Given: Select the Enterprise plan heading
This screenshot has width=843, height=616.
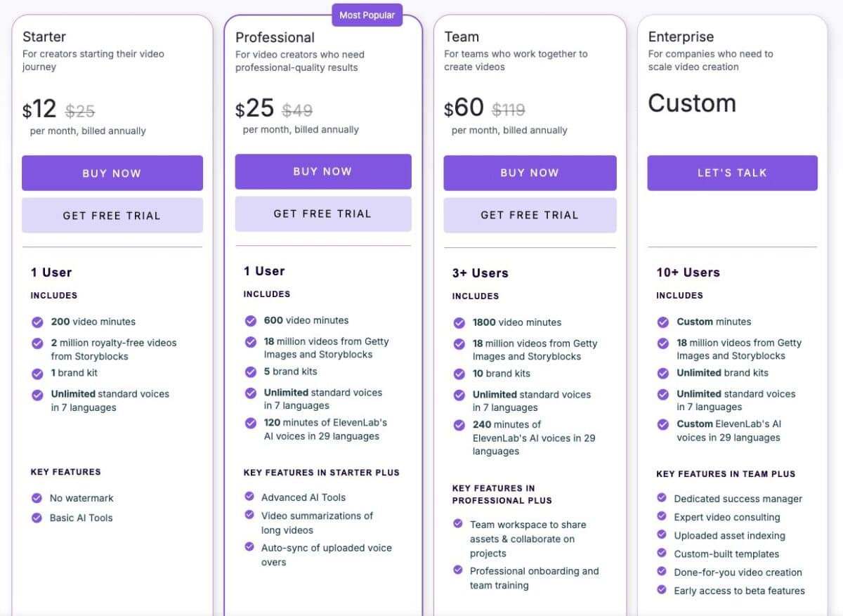Looking at the screenshot, I should [681, 37].
